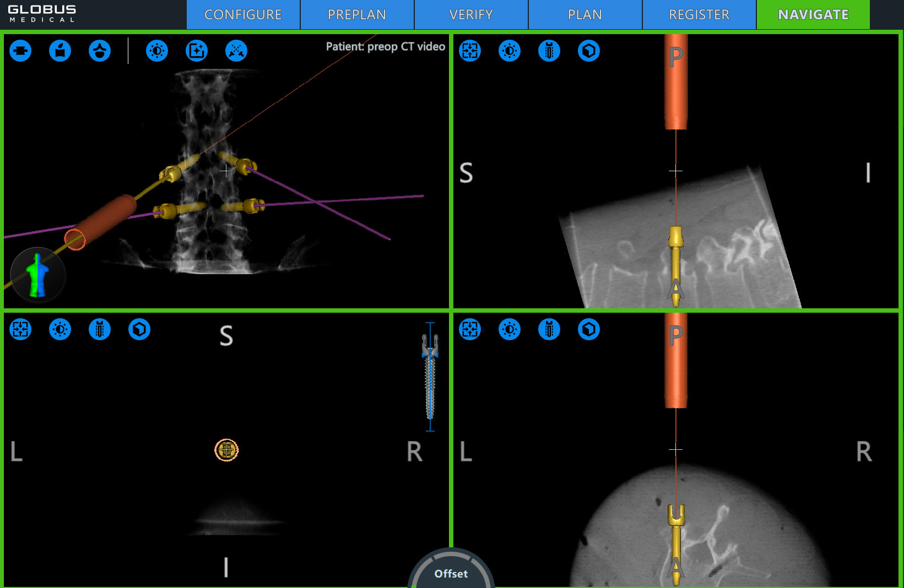Click the patient orientation figure widget
This screenshot has width=904, height=588.
37,275
